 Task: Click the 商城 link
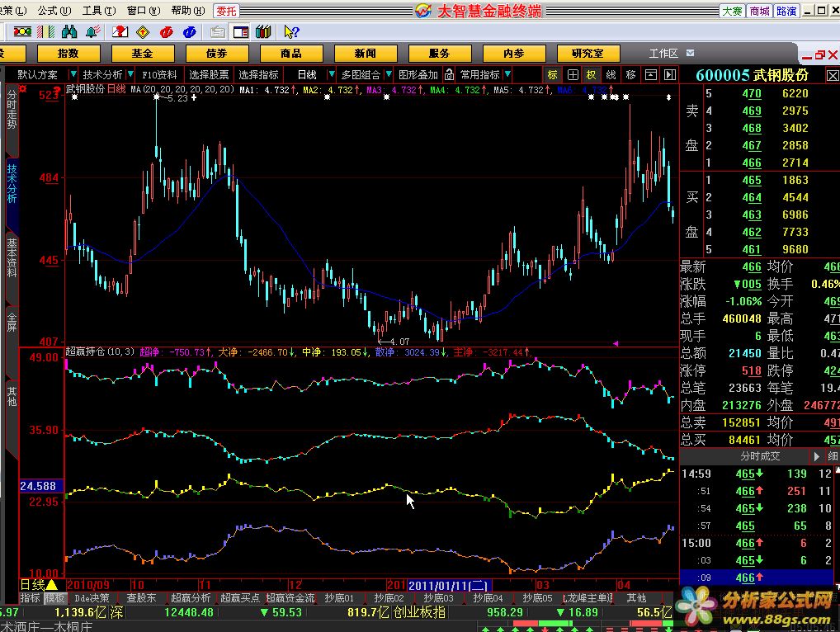[x=759, y=11]
